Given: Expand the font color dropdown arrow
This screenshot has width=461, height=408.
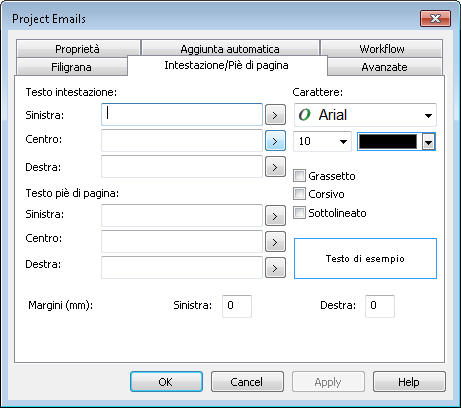Looking at the screenshot, I should point(429,142).
